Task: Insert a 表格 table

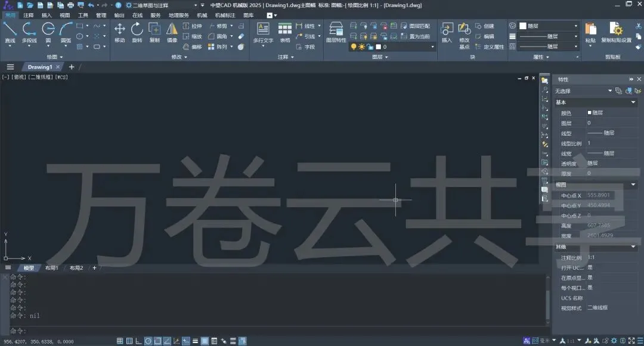Action: pyautogui.click(x=284, y=33)
